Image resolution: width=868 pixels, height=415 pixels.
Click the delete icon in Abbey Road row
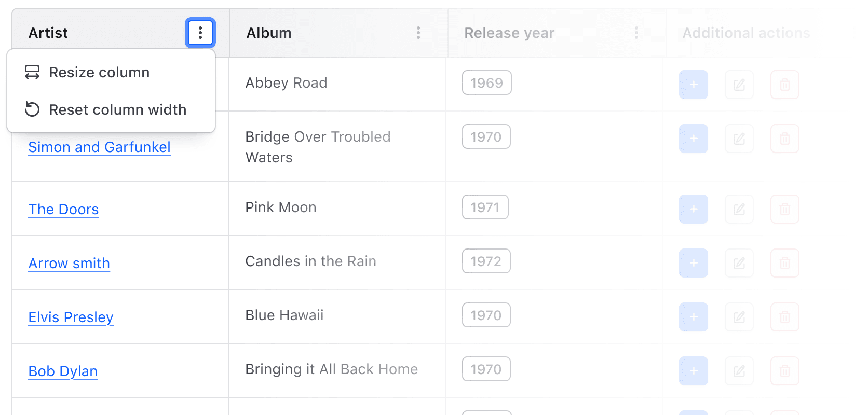pos(785,85)
